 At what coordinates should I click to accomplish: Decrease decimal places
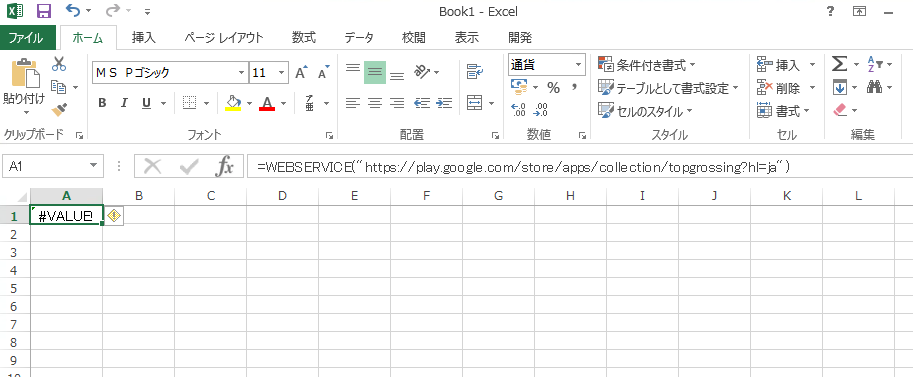click(x=541, y=109)
